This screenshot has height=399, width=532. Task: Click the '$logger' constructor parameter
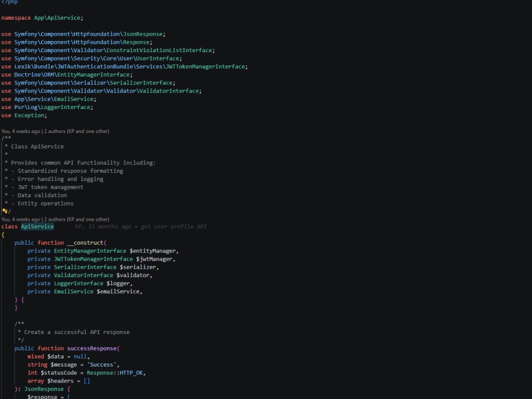(118, 284)
